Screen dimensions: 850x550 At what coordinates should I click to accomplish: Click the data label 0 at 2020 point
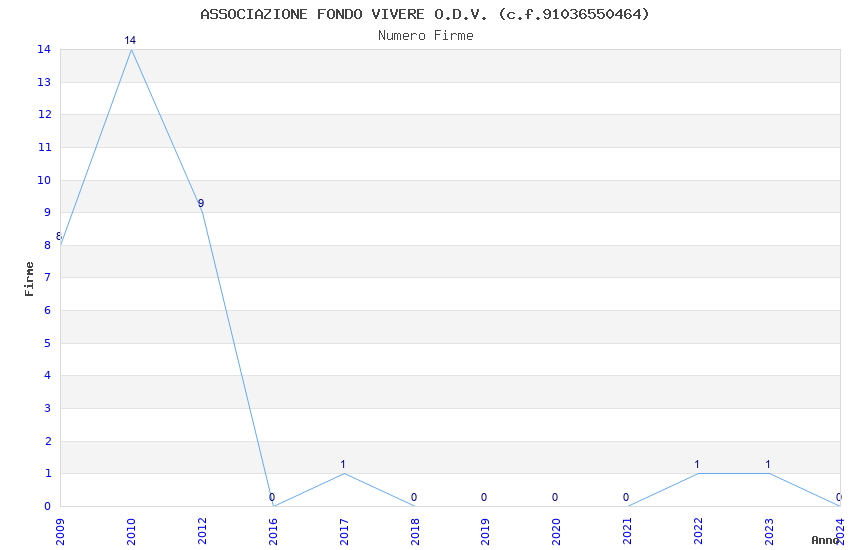coord(555,497)
